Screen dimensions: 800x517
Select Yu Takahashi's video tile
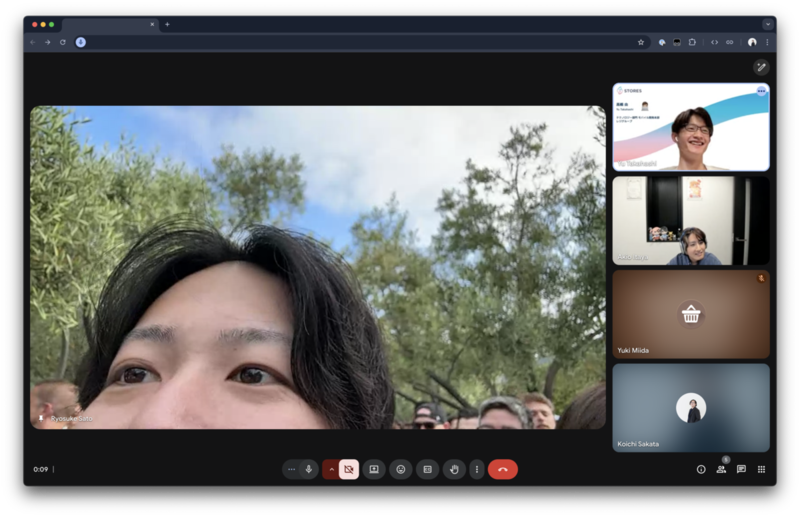tap(691, 127)
